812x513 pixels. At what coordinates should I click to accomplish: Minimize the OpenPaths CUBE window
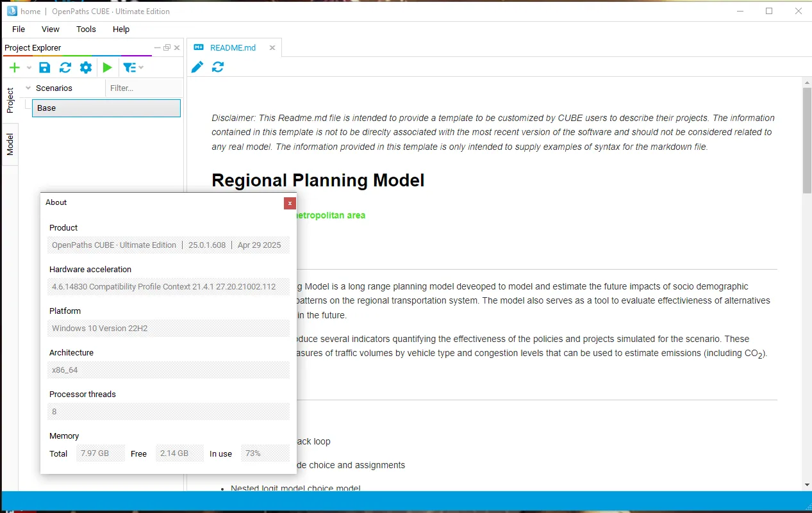(740, 11)
